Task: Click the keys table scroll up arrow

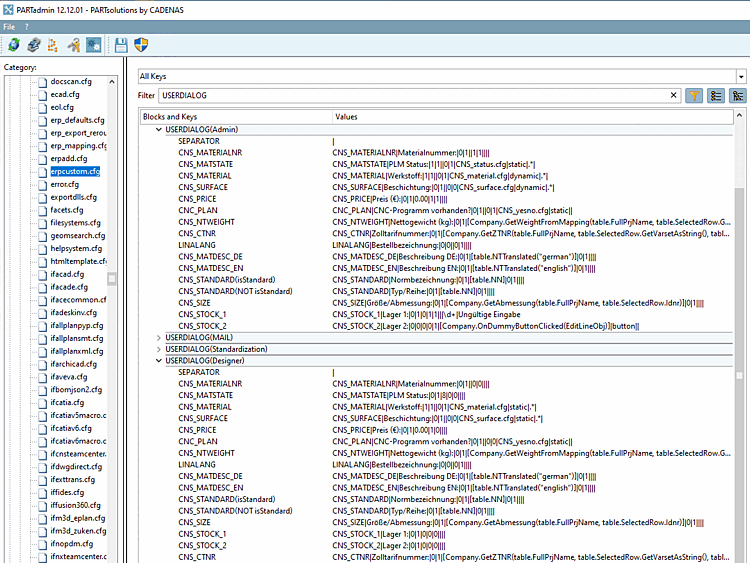Action: [739, 115]
